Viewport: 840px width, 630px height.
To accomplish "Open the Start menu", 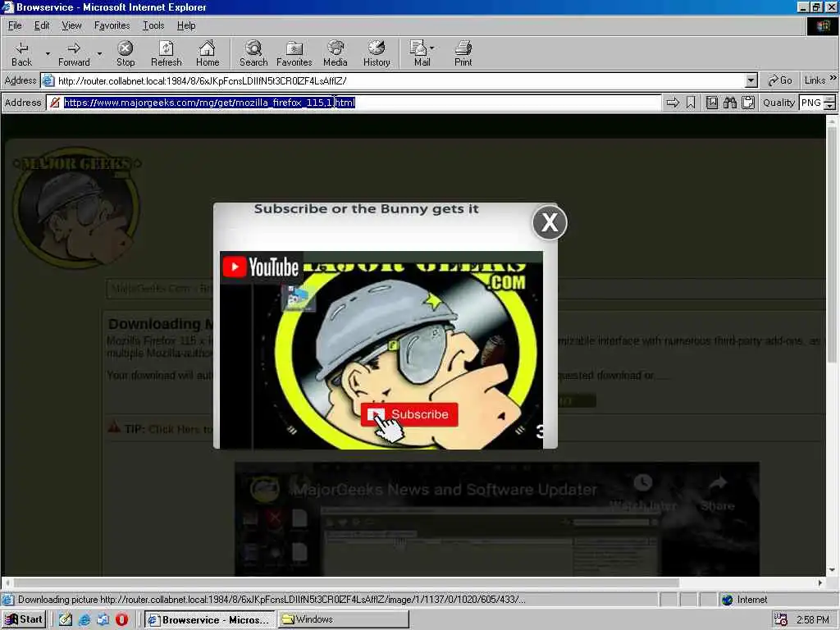I will (24, 619).
